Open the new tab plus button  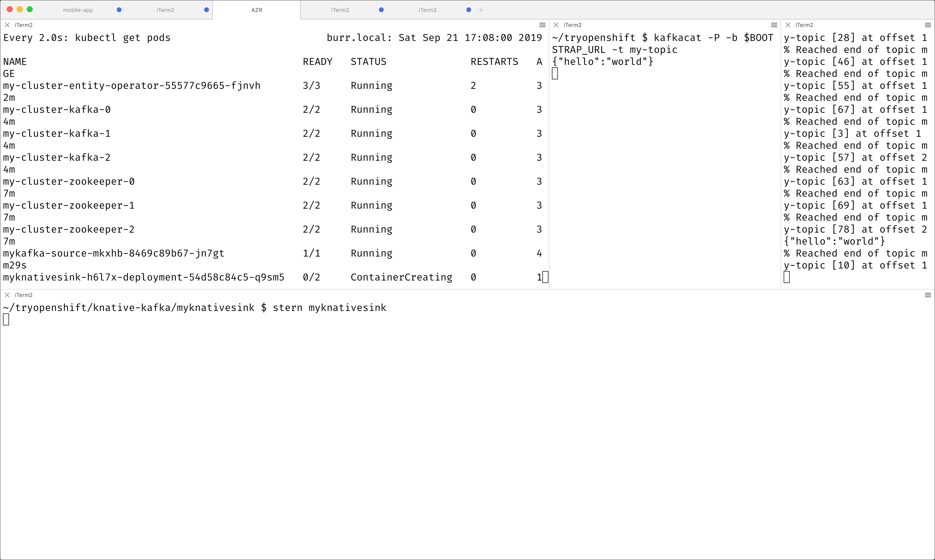click(481, 10)
